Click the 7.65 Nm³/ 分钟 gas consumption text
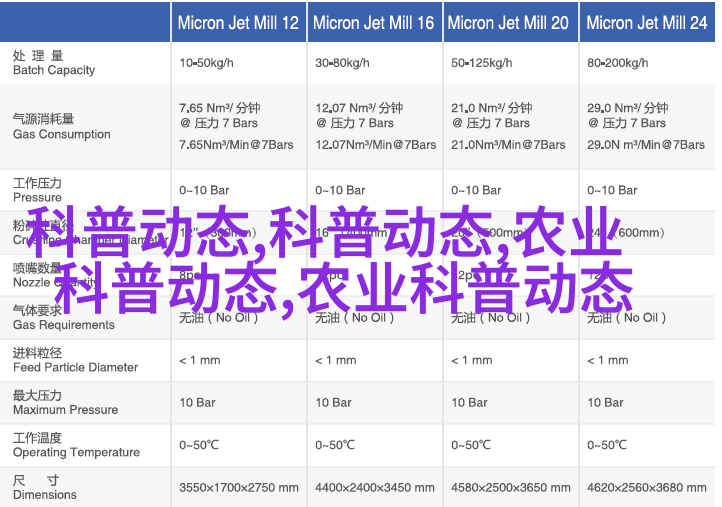Viewport: 722px width, 507px height. coord(220,108)
